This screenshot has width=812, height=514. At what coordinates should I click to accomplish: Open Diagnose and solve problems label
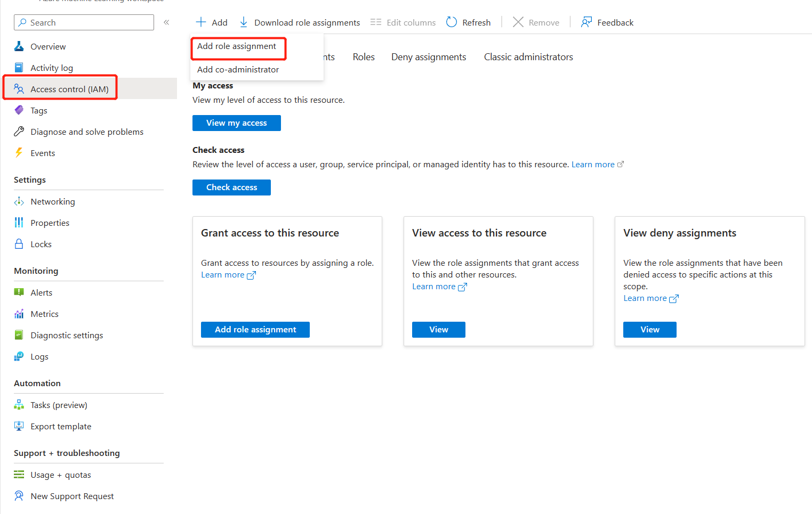coord(87,132)
